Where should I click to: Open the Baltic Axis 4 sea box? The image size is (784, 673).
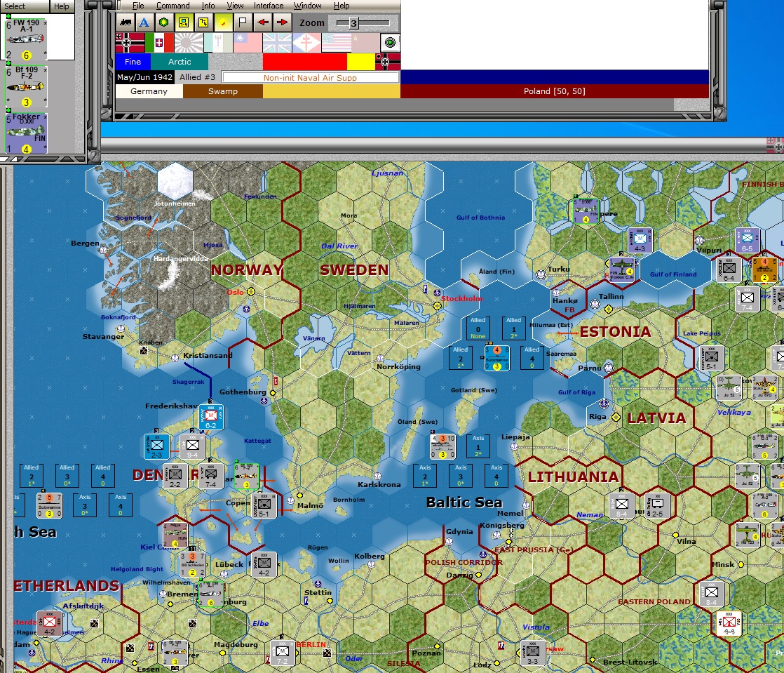(x=496, y=476)
